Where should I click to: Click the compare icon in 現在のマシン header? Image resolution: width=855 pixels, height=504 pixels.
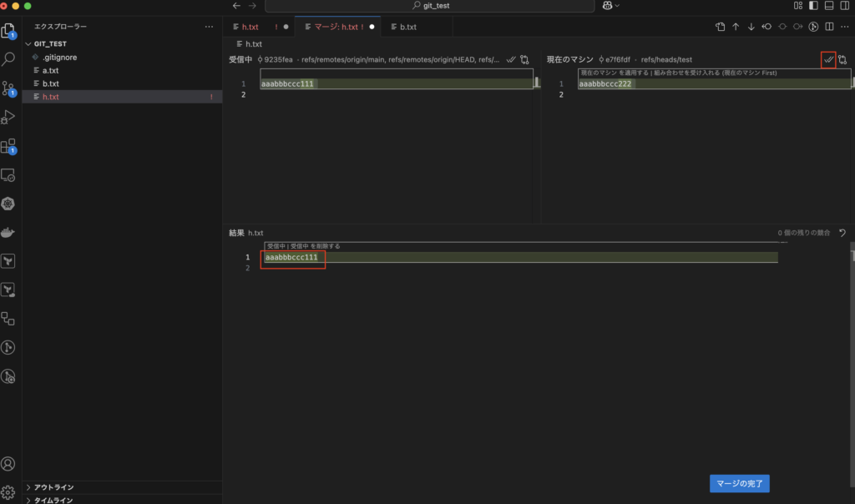842,59
